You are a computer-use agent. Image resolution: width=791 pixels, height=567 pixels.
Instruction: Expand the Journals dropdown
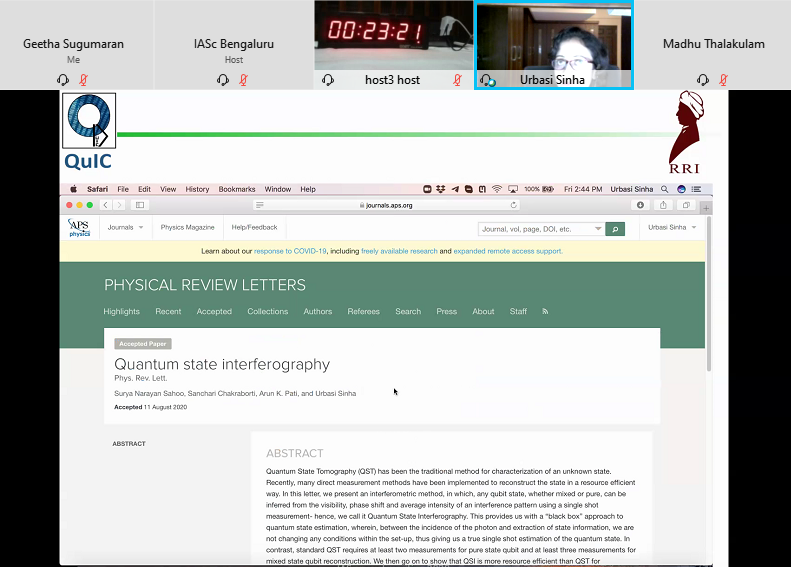[125, 228]
